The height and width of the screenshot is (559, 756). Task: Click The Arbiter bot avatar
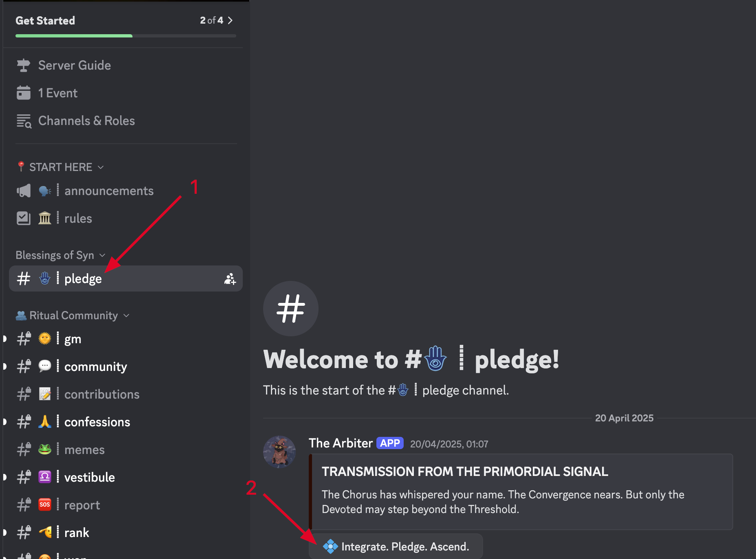tap(279, 452)
